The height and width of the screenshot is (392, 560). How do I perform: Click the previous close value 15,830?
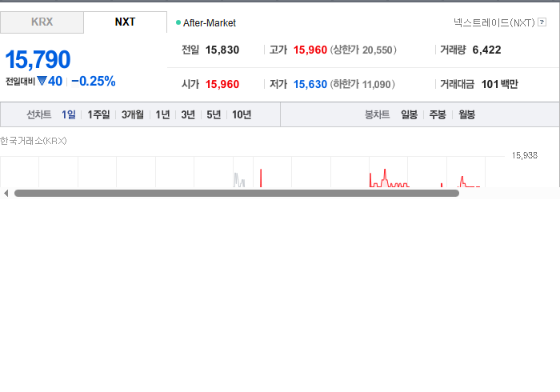[222, 50]
